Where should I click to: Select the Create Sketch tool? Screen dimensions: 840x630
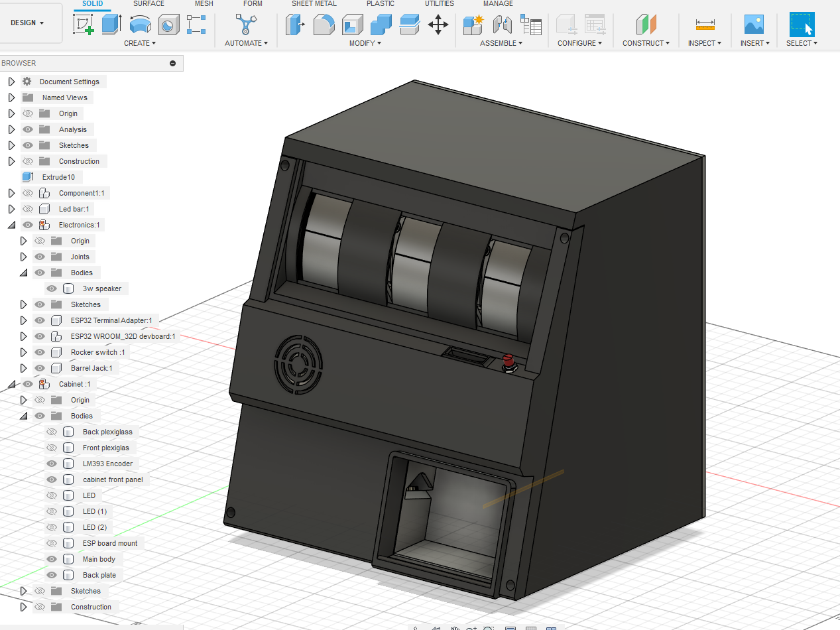click(84, 25)
